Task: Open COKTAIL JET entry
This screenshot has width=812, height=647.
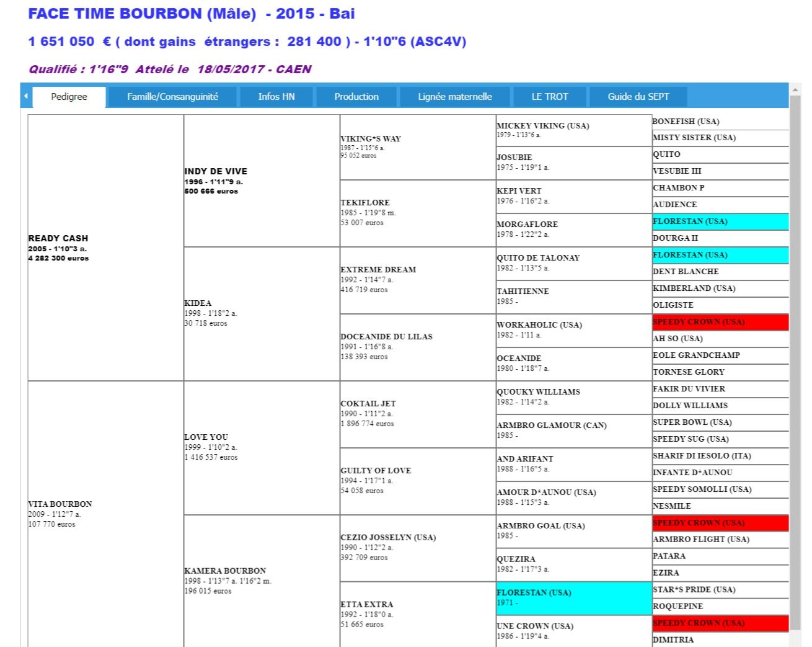Action: pyautogui.click(x=368, y=403)
